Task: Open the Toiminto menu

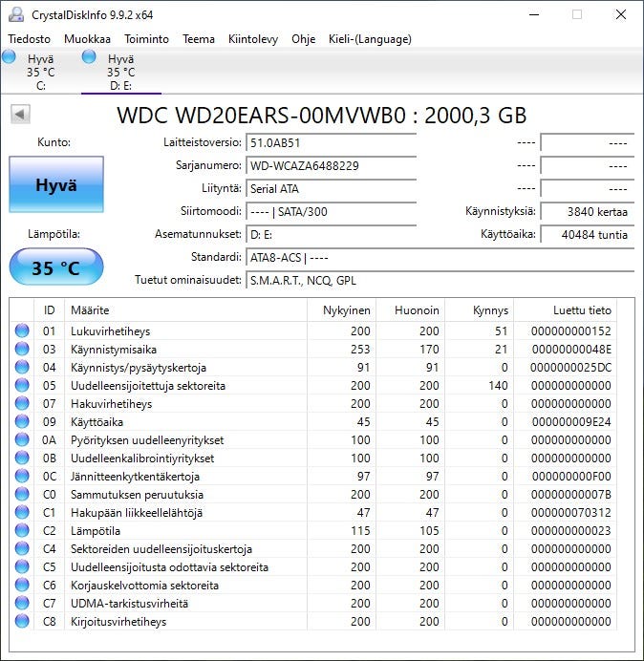Action: click(x=146, y=39)
